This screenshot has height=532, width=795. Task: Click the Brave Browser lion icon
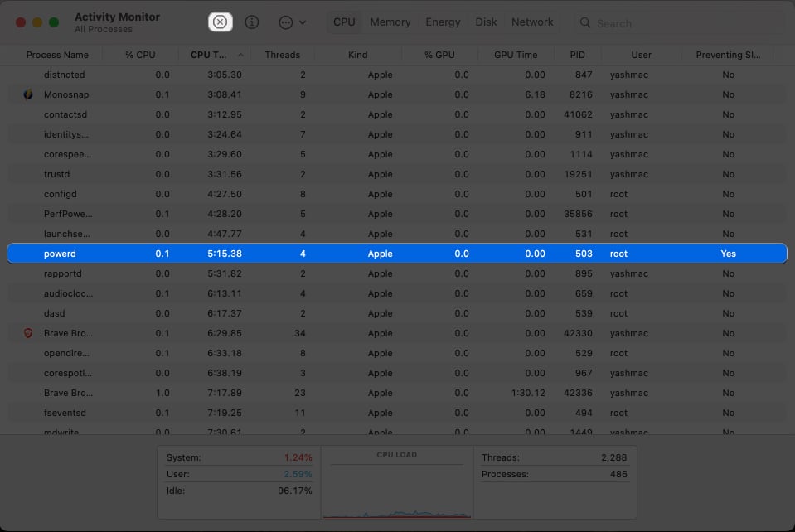click(x=28, y=333)
